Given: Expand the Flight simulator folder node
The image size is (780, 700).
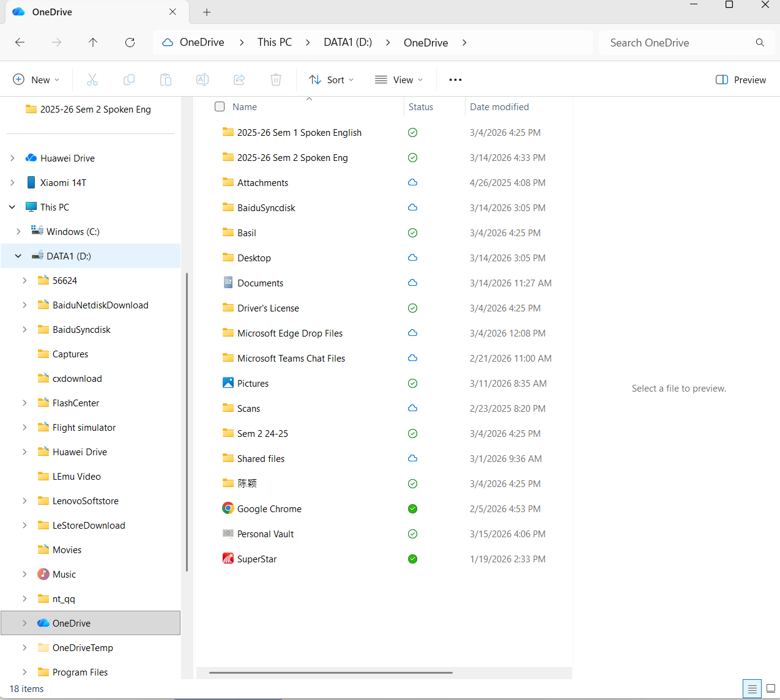Looking at the screenshot, I should [24, 427].
